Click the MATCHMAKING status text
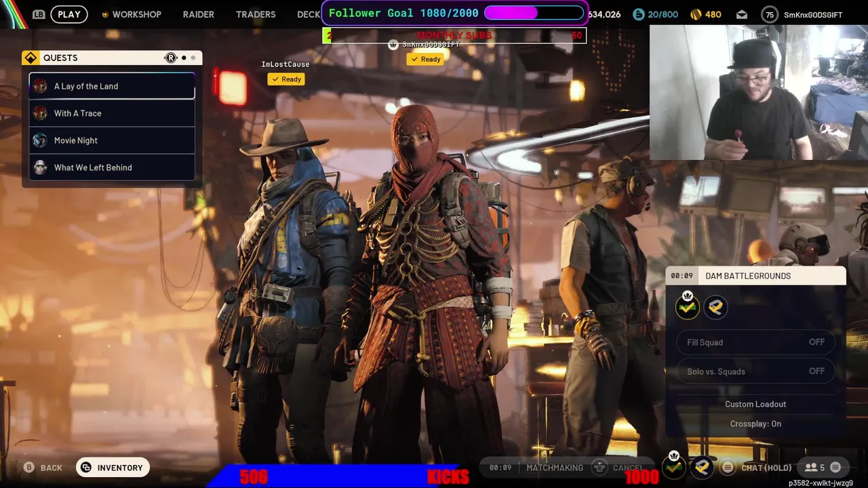 coord(555,468)
